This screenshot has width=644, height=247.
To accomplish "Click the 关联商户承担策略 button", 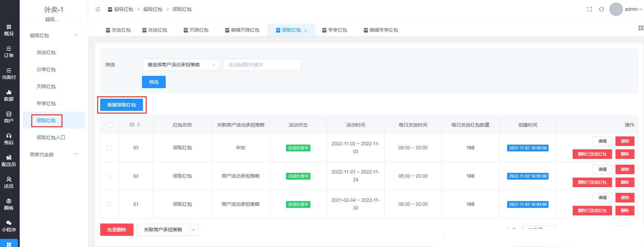I will pos(163,230).
